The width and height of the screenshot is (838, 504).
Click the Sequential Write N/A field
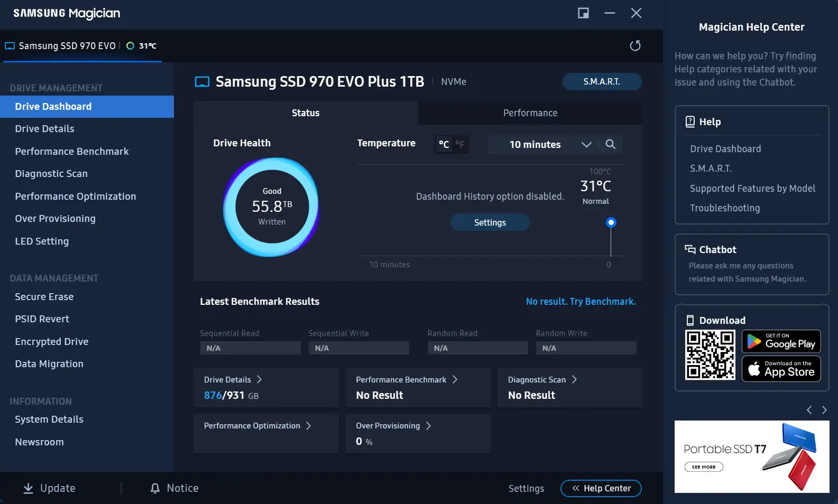(358, 348)
